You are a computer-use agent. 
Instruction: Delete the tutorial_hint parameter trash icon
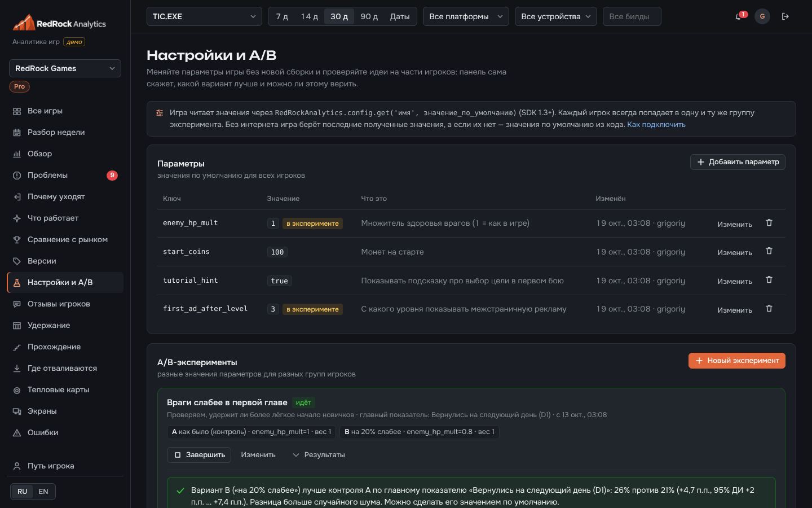(769, 280)
